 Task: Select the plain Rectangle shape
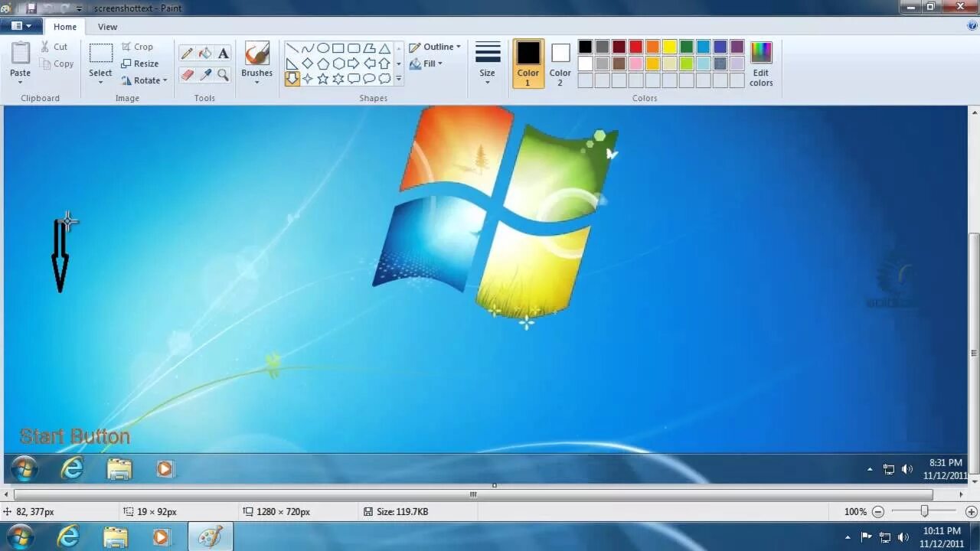click(338, 48)
